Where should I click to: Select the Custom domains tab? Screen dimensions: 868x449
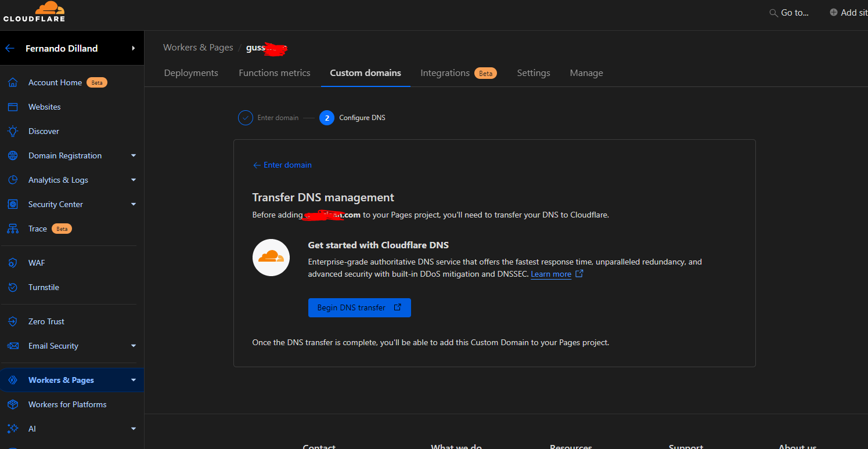(x=366, y=73)
